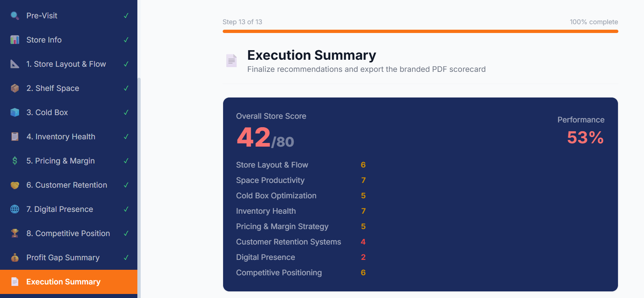Click the Inventory Health ledger icon
The image size is (644, 298).
pos(15,136)
